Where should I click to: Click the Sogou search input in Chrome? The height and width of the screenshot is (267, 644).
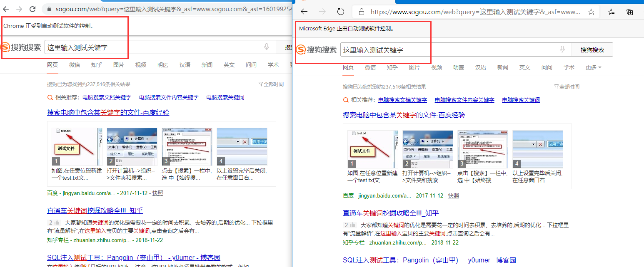coord(160,47)
